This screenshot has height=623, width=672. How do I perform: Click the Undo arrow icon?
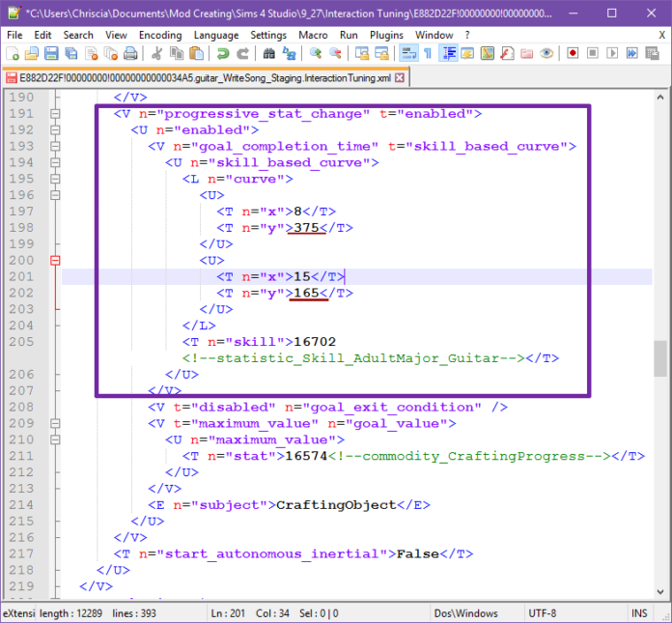pyautogui.click(x=221, y=54)
